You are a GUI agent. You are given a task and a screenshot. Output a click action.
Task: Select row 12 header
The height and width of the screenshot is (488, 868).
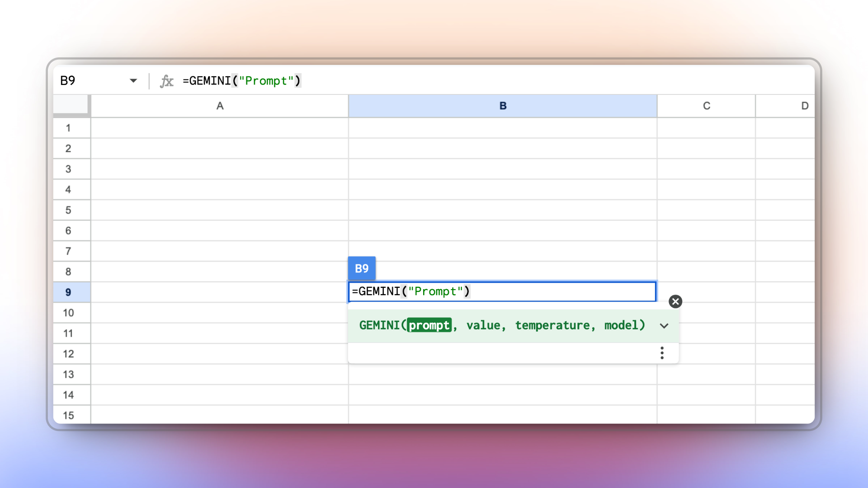point(72,354)
